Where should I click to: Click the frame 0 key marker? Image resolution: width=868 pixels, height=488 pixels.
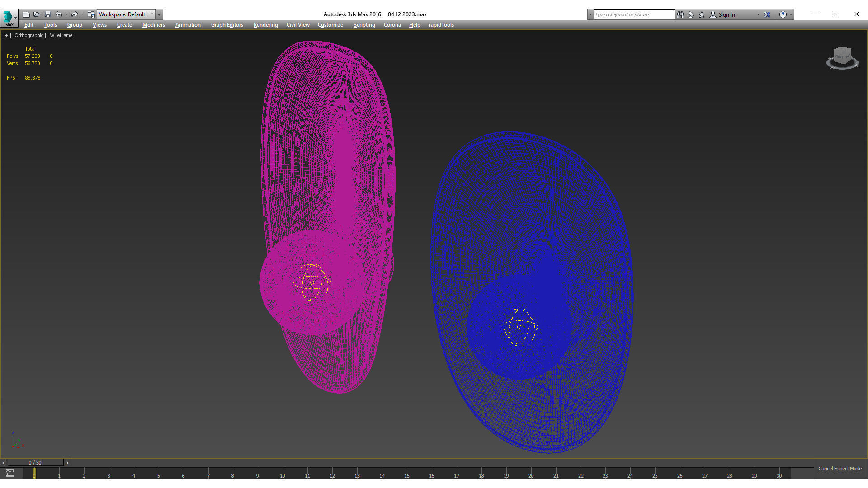pos(34,474)
